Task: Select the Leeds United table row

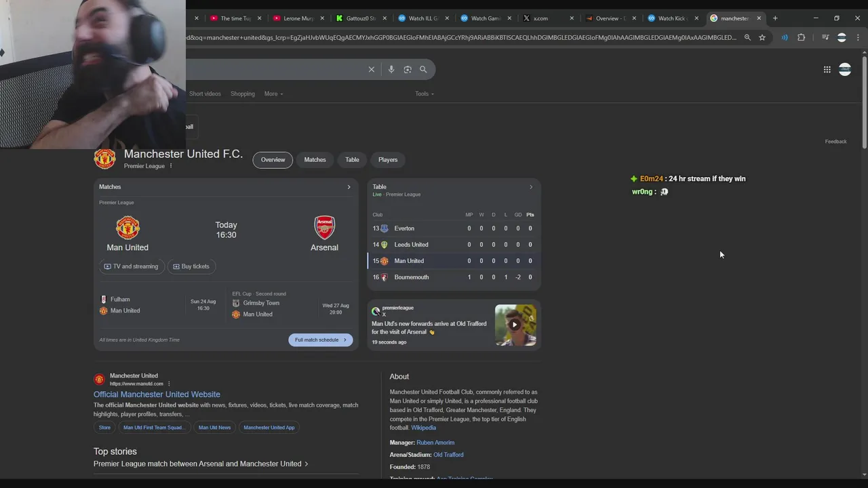Action: point(453,245)
